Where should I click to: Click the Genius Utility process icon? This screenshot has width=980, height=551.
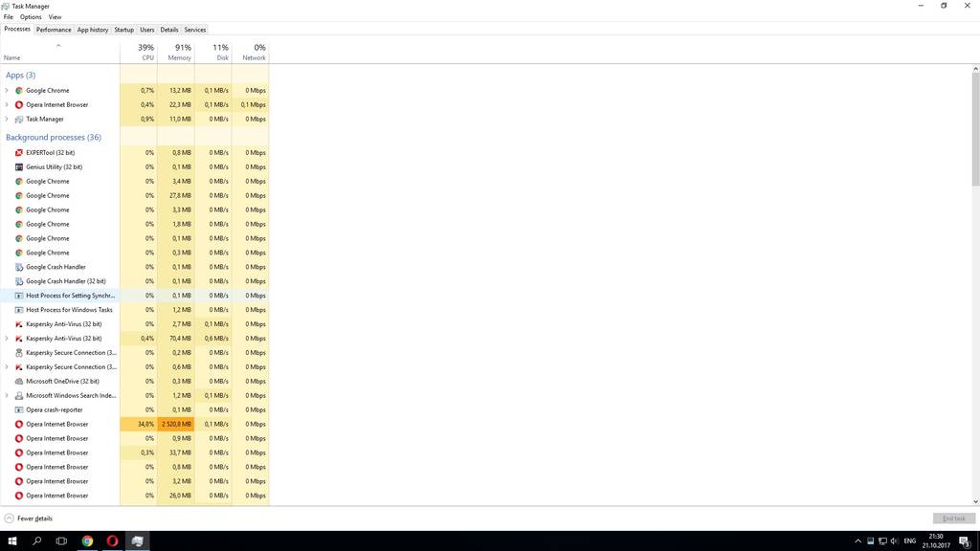tap(19, 166)
